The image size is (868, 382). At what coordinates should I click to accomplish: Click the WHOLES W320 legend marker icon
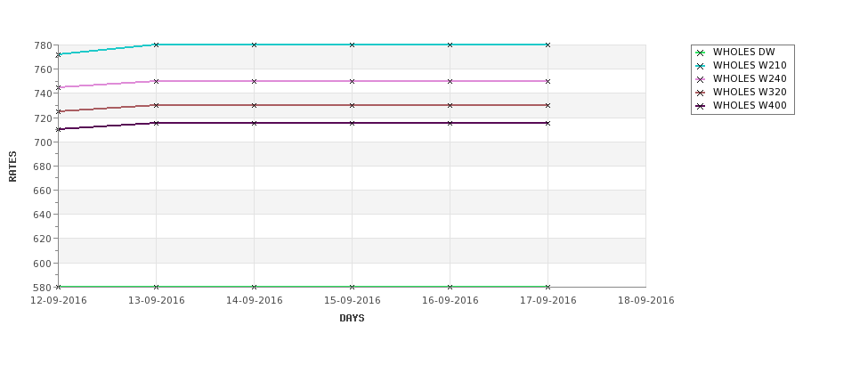coord(700,93)
